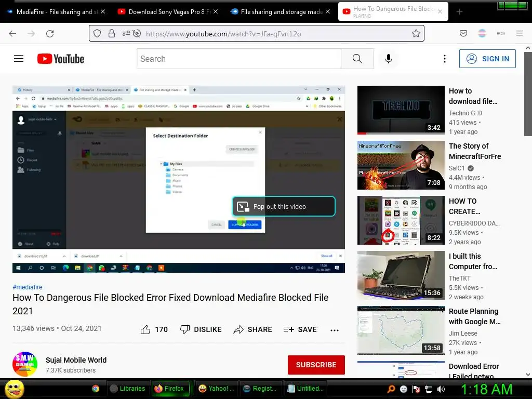
Task: Open The Story of MinecraftForFree thumbnail
Action: click(x=401, y=165)
